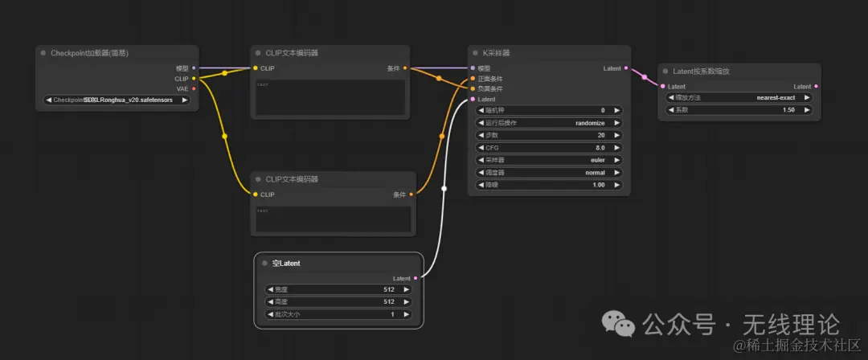Select the Latent按系数缩放 node title

[702, 72]
